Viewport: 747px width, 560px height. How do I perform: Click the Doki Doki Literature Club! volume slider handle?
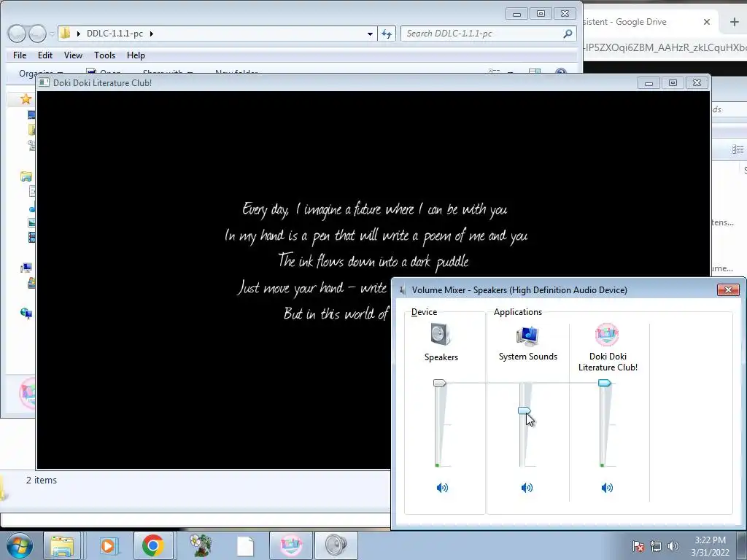click(605, 383)
